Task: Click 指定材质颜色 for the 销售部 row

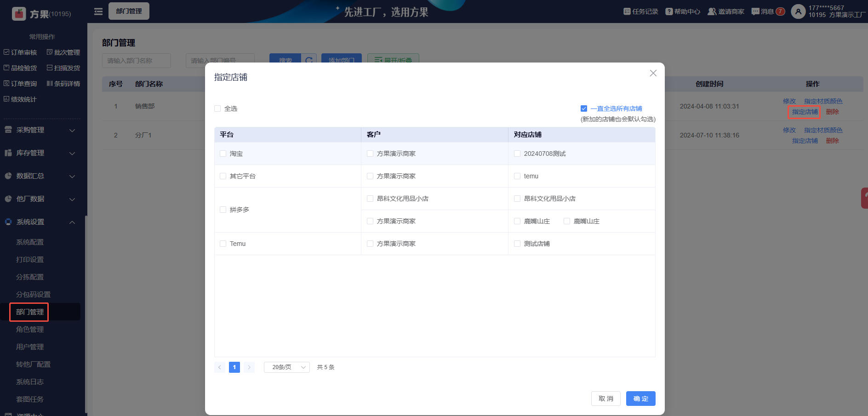Action: 823,101
